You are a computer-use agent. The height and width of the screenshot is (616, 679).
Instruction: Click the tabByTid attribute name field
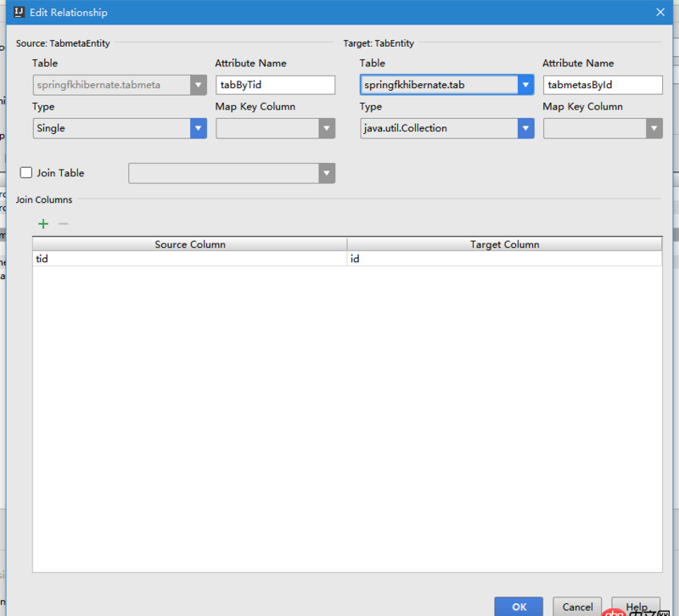click(276, 85)
